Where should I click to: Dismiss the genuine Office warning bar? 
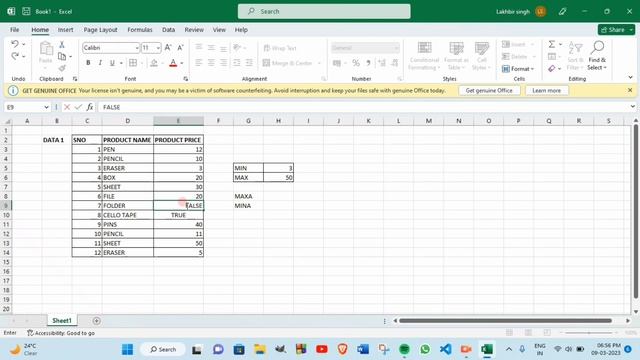tap(630, 90)
